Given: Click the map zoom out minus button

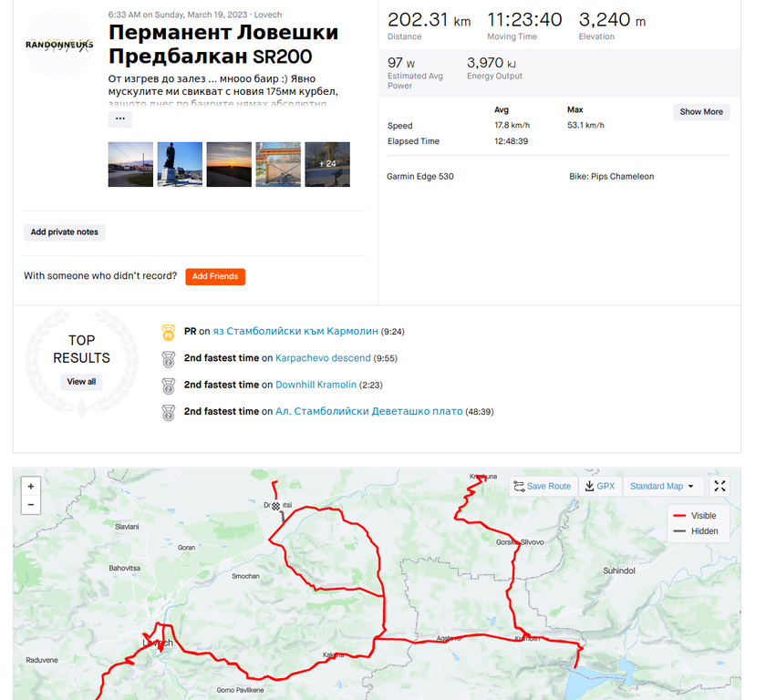Looking at the screenshot, I should [x=31, y=504].
